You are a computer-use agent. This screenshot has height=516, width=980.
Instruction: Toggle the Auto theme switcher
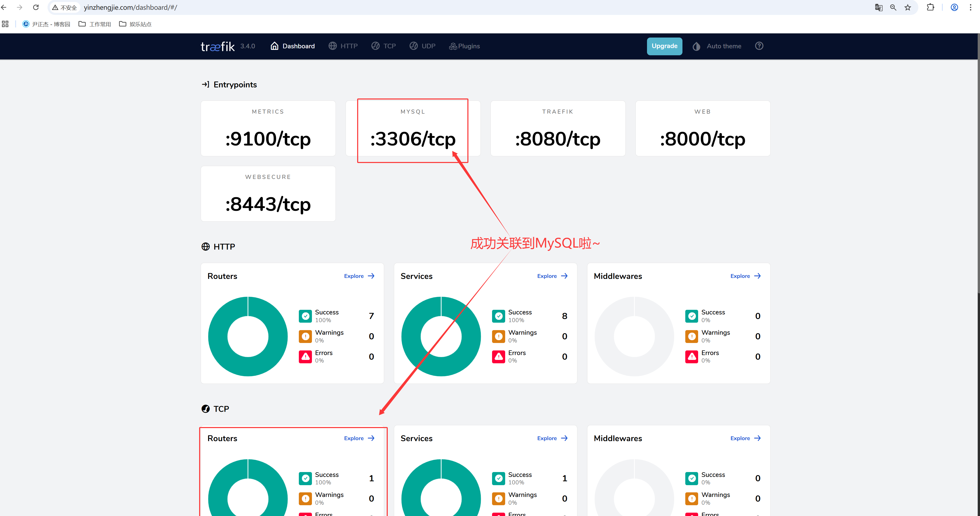point(717,46)
